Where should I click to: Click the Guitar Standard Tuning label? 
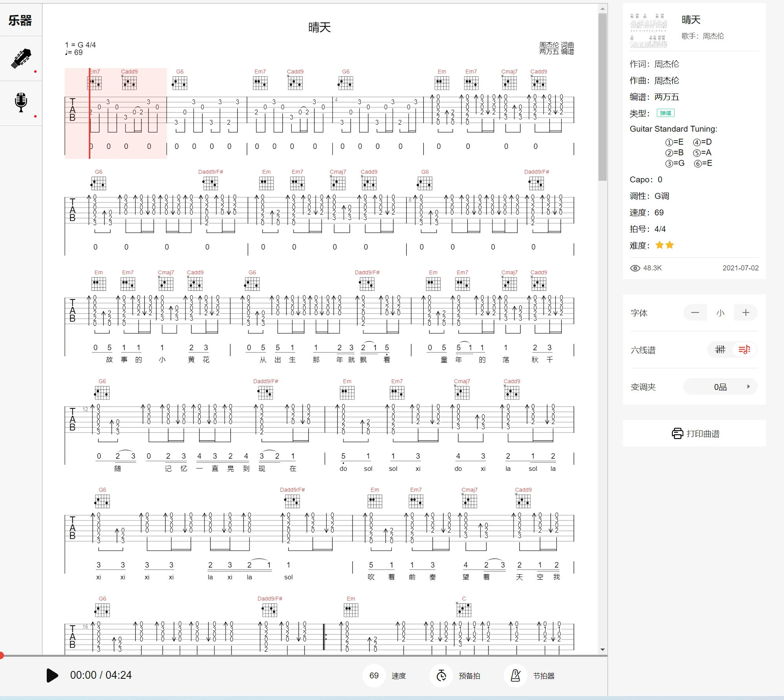tap(673, 129)
